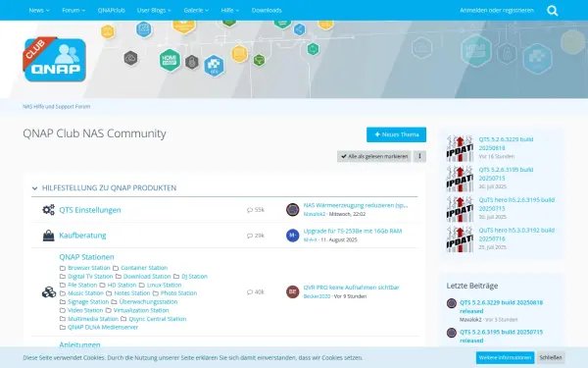Screen dimensions: 588x368
Task: Open the File Station subforum
Action: pyautogui.click(x=82, y=285)
